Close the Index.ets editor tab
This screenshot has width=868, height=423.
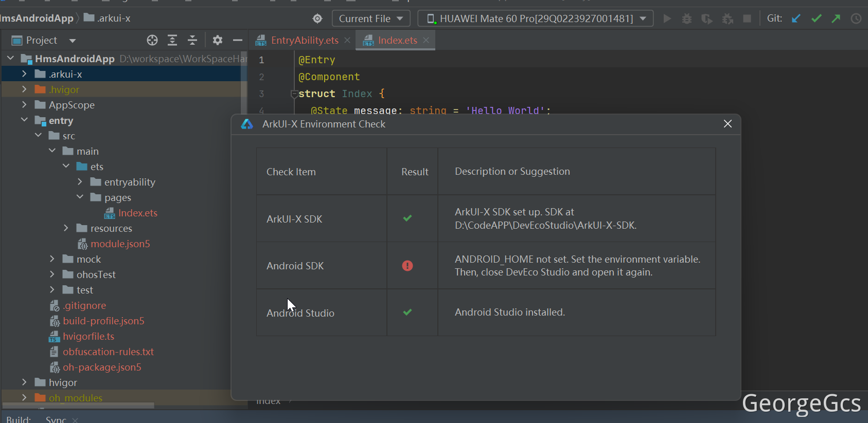(x=426, y=40)
